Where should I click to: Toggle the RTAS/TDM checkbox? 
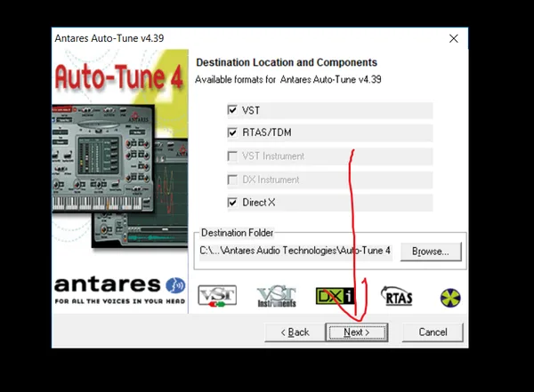232,132
